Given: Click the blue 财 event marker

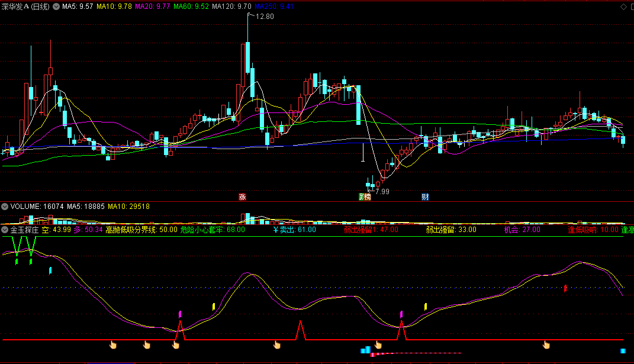Looking at the screenshot, I should coord(425,197).
